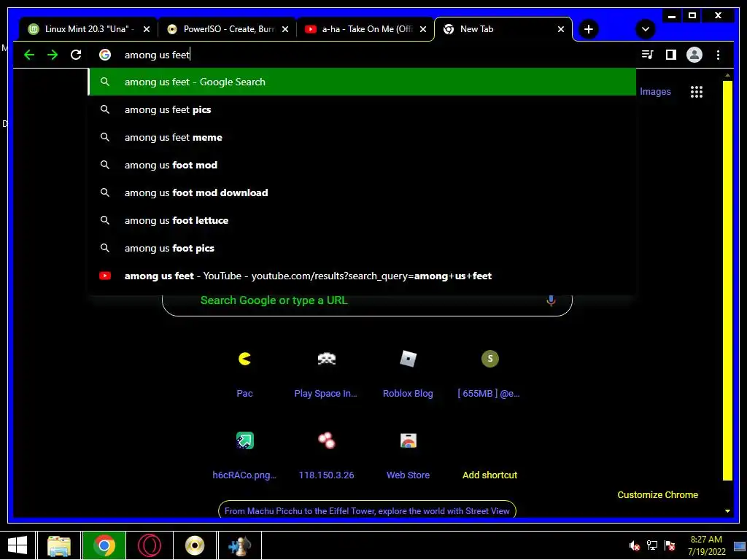Image resolution: width=747 pixels, height=560 pixels.
Task: Open Chrome's three-dot menu
Action: [718, 55]
